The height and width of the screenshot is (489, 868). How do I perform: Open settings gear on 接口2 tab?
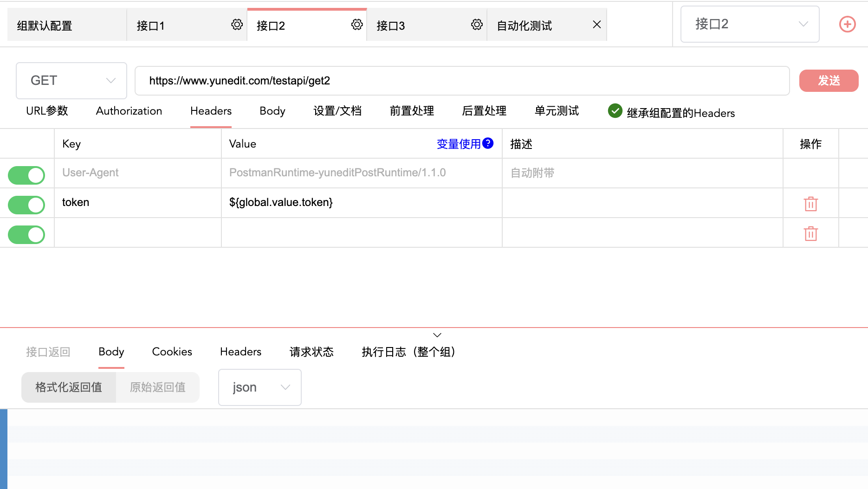[x=356, y=25]
